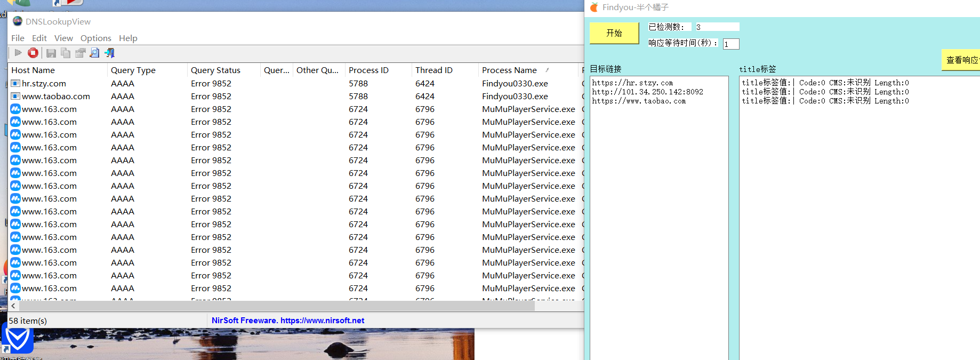Click Thread ID 6424 in www.taobao.com row
This screenshot has width=980, height=360.
point(425,97)
